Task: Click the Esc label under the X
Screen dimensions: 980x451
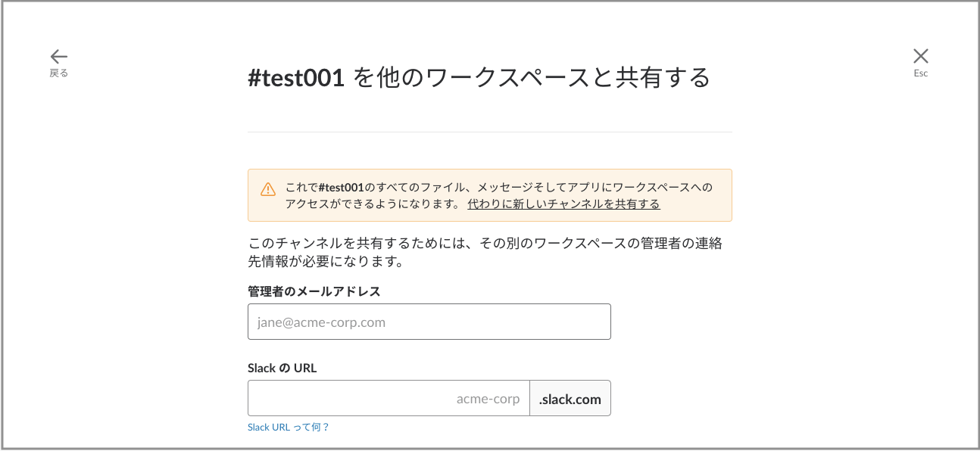Action: pyautogui.click(x=920, y=73)
